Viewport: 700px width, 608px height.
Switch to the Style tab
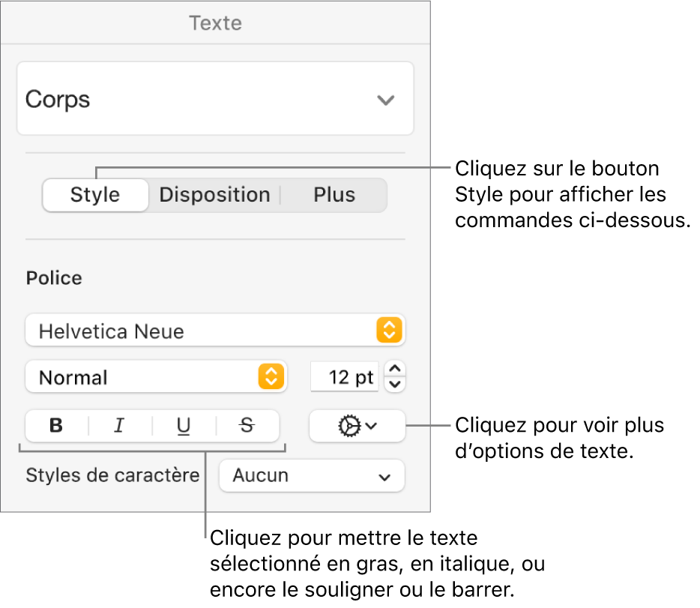tap(95, 195)
